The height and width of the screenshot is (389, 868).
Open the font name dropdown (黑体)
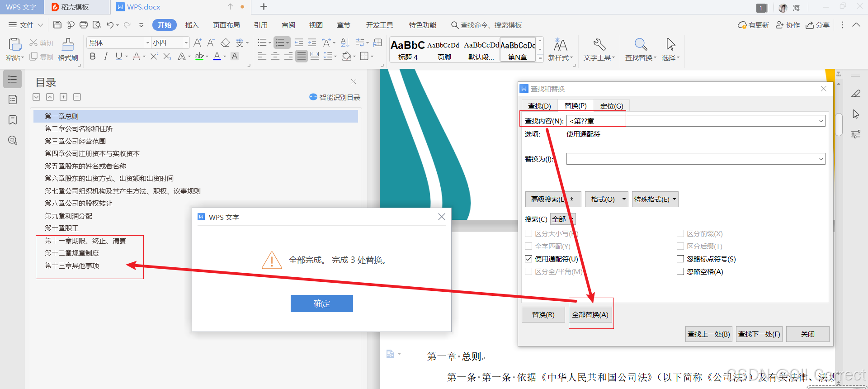pyautogui.click(x=147, y=43)
